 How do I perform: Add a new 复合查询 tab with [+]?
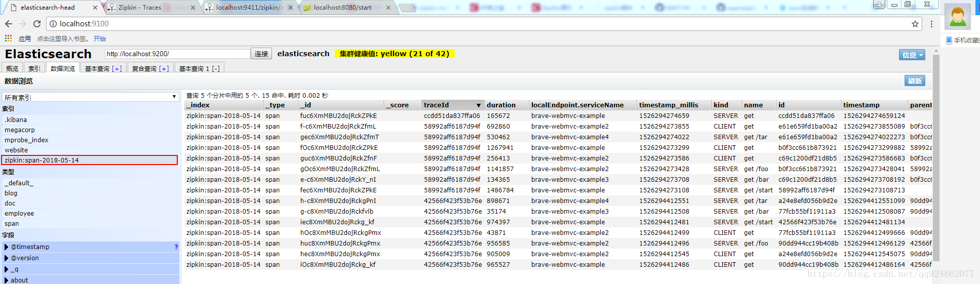pos(164,68)
